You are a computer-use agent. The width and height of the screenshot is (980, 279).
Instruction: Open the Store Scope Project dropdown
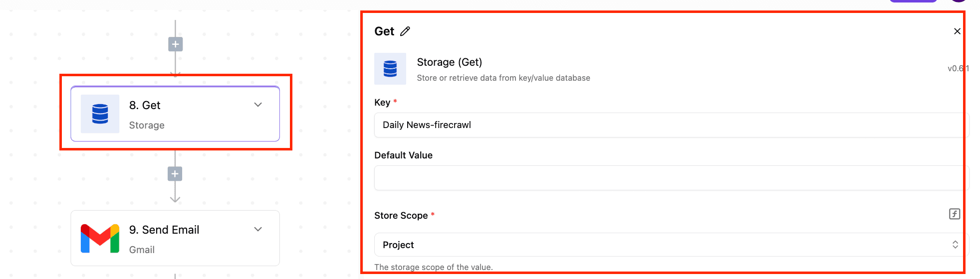click(671, 245)
